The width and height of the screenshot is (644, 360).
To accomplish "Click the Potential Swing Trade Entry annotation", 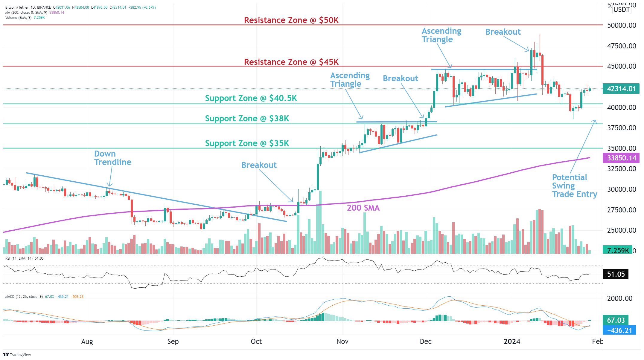I will tap(575, 186).
